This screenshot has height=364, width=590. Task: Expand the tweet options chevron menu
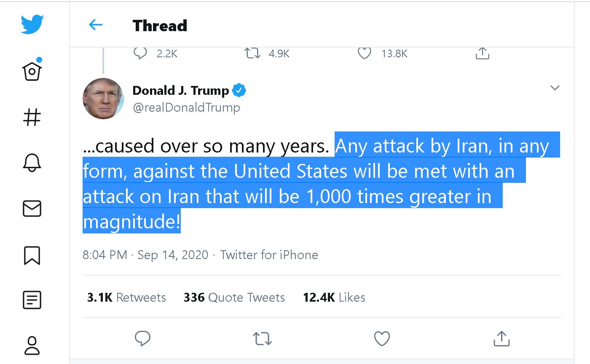555,88
